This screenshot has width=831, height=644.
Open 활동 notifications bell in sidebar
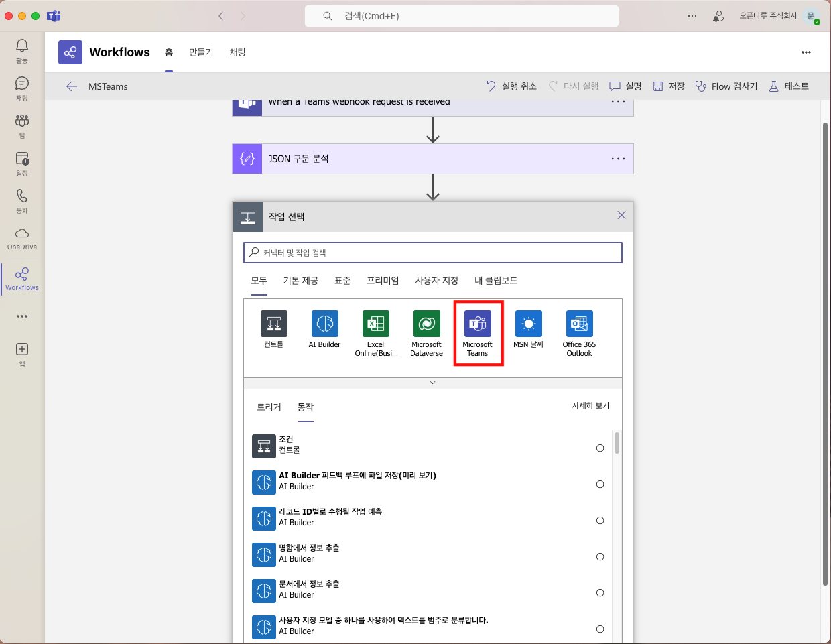(22, 50)
